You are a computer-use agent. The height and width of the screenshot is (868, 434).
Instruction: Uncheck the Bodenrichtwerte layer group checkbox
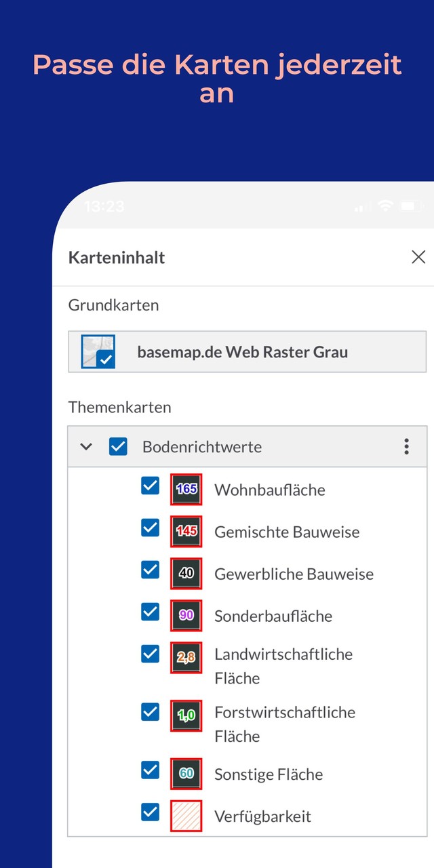coord(118,446)
